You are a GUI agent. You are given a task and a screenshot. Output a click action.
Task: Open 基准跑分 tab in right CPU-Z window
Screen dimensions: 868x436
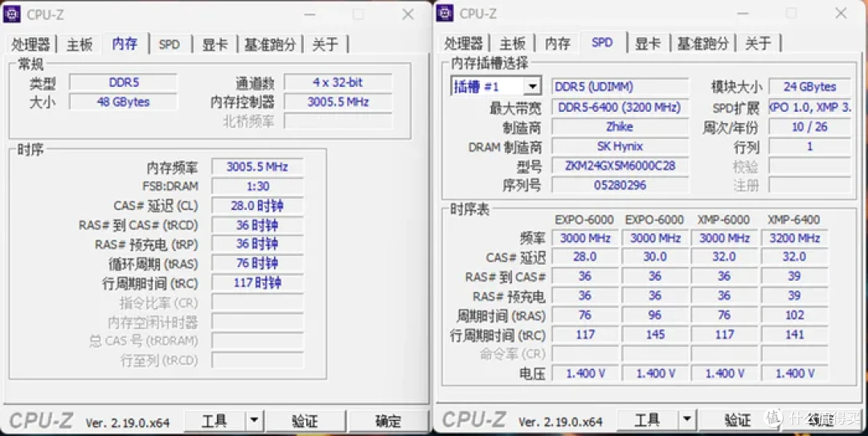(703, 43)
